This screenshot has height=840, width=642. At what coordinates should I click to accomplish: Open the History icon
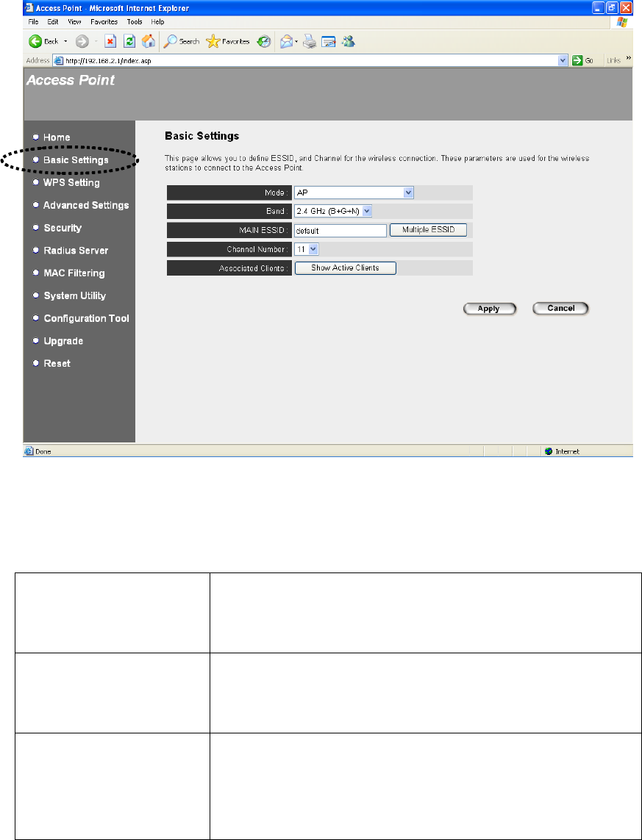(264, 41)
